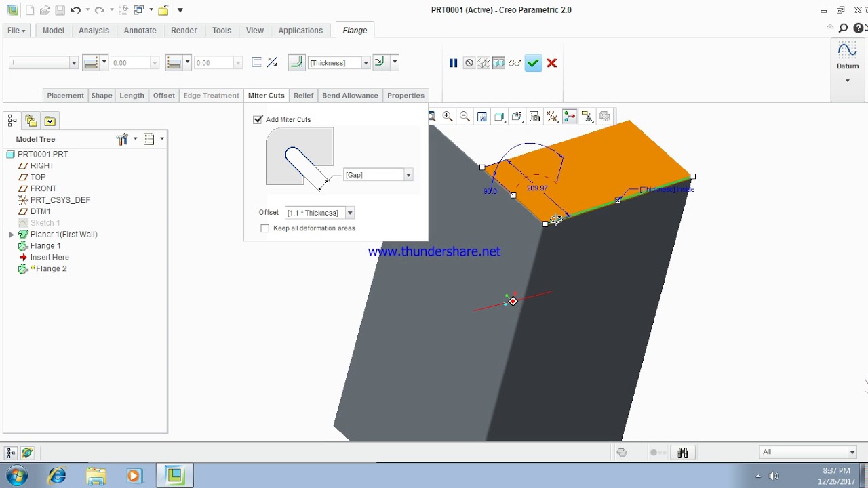Toggle annotation display icon in graphics toolbar
The image size is (868, 488).
coord(587,117)
